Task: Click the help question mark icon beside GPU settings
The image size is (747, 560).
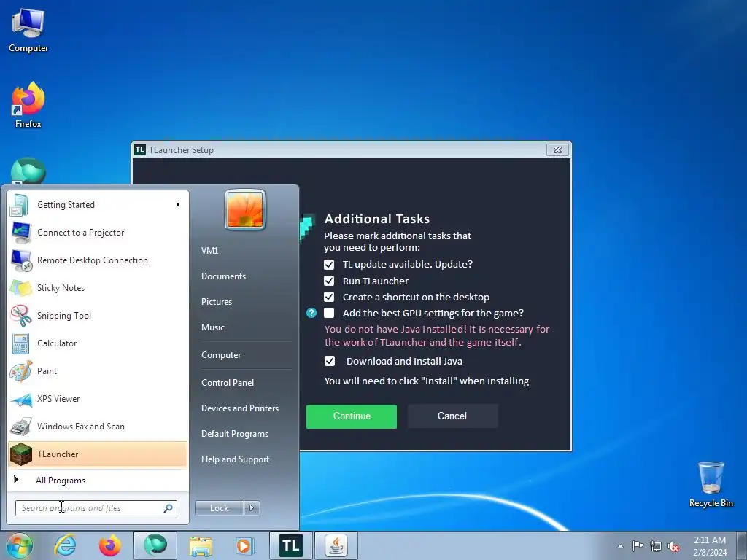Action: pyautogui.click(x=311, y=313)
